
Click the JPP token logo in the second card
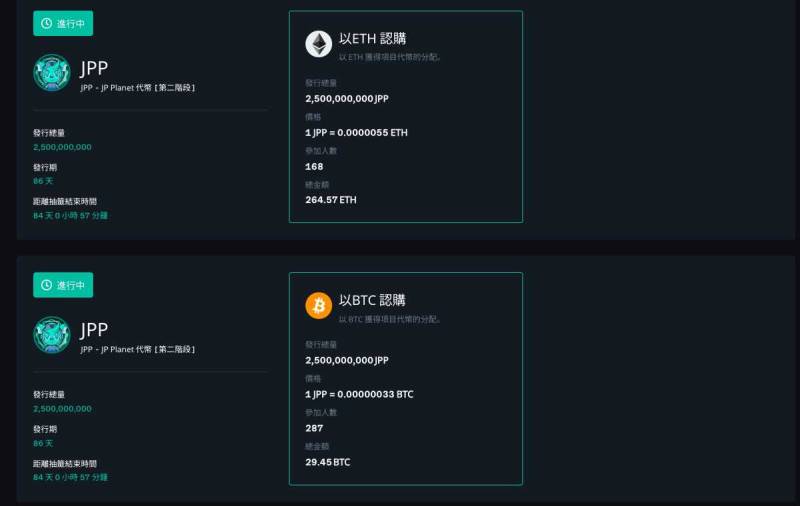pyautogui.click(x=52, y=335)
